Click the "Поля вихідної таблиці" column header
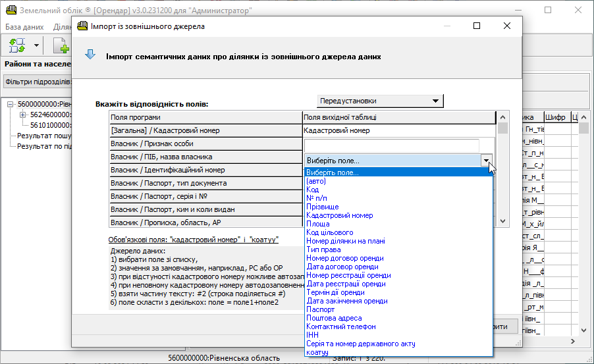 [399, 117]
